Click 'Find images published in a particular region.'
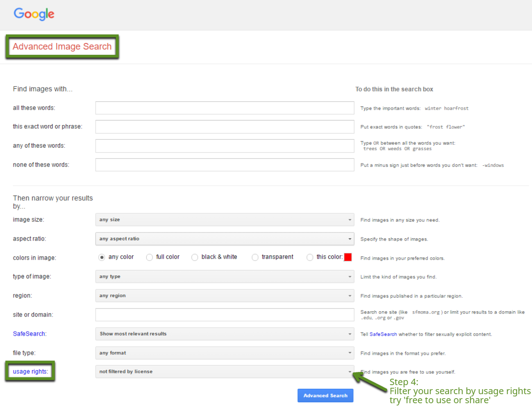 (x=412, y=296)
